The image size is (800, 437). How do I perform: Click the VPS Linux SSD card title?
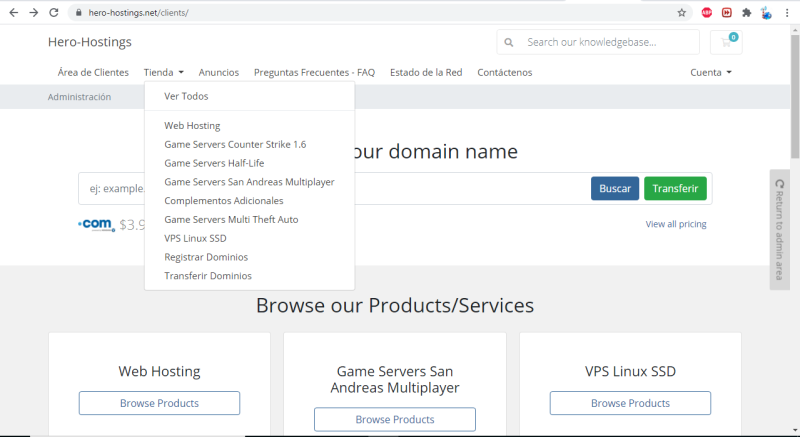tap(630, 371)
